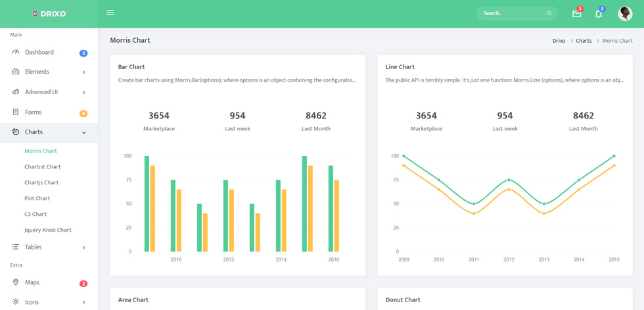
Task: Click the red Maps badge showing 2
Action: coord(83,284)
